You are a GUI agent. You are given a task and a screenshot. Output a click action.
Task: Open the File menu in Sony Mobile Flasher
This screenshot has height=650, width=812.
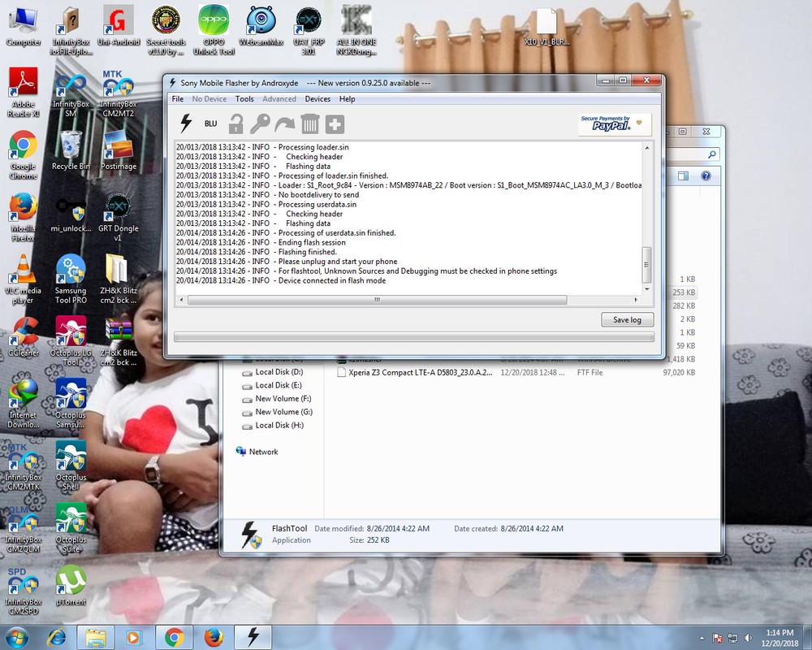tap(178, 99)
